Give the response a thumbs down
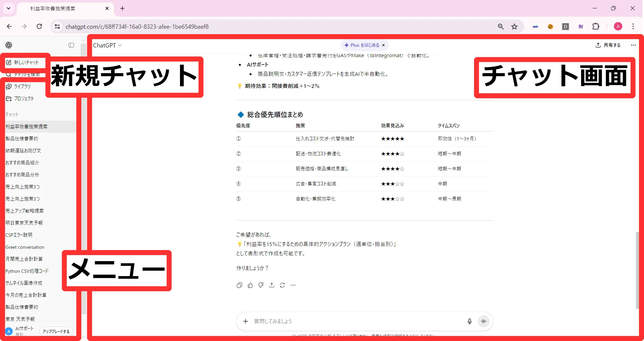Screen dimensions: 644x341 (261, 285)
